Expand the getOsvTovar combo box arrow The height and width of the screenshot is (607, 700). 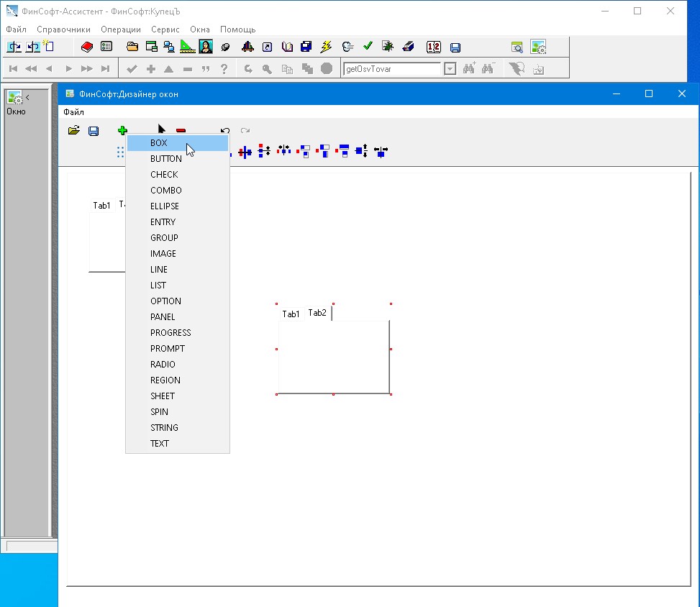click(450, 69)
